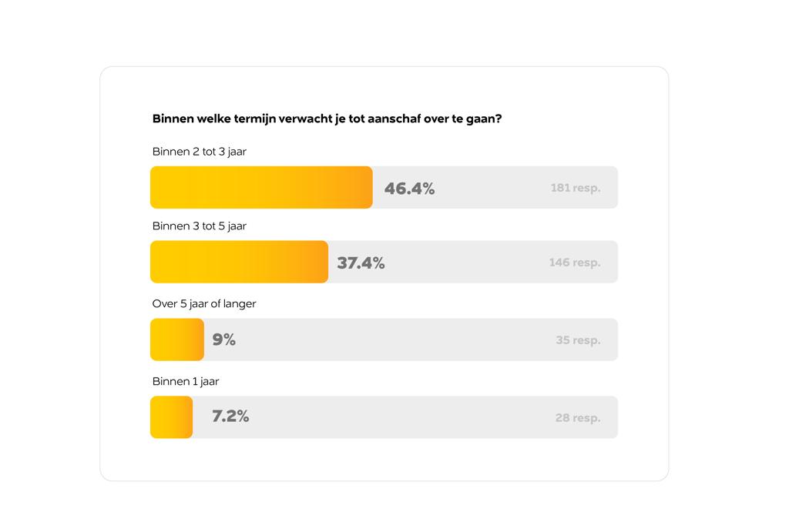The image size is (789, 532).
Task: Select the 'Binnen 2 tot 3 jaar' label
Action: (200, 152)
